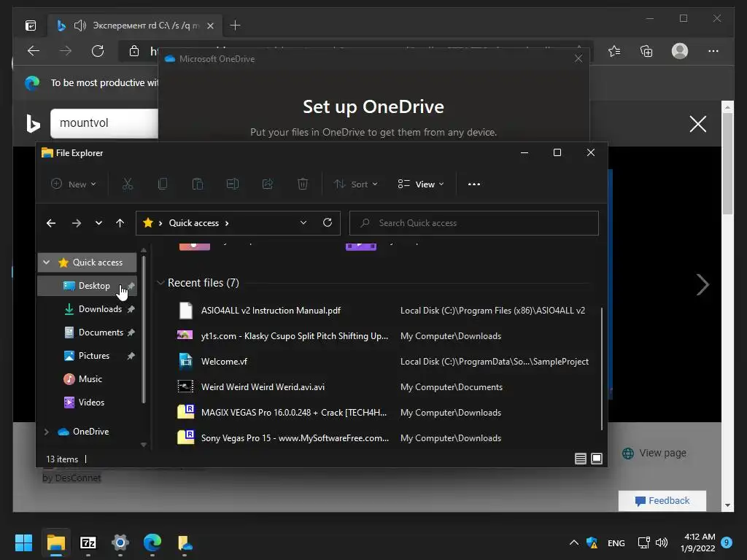The width and height of the screenshot is (747, 560).
Task: Open the View dropdown menu
Action: tap(421, 184)
